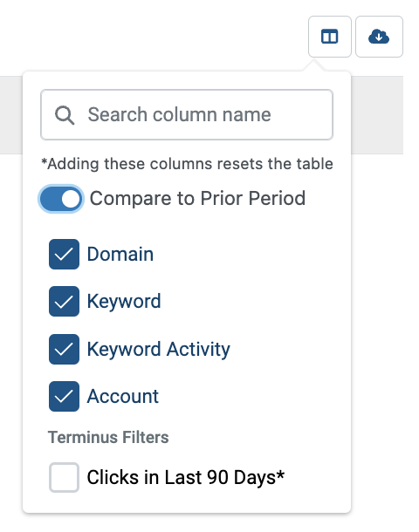The width and height of the screenshot is (419, 532).
Task: Open the column chooser icon button
Action: coord(329,37)
